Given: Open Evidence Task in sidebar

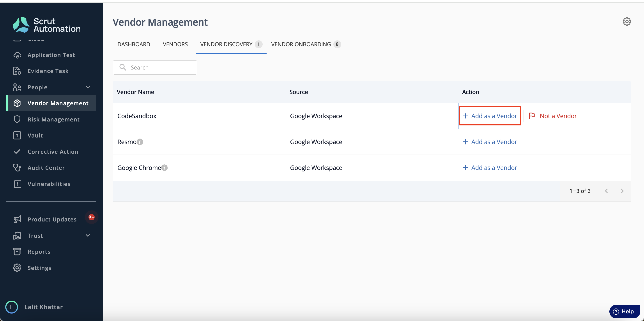Looking at the screenshot, I should (x=51, y=71).
